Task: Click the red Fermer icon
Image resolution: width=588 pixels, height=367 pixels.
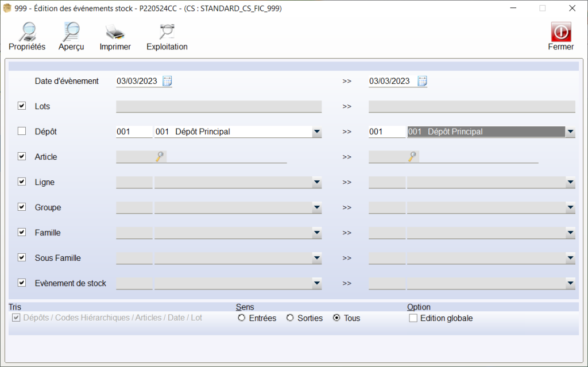Action: point(560,32)
